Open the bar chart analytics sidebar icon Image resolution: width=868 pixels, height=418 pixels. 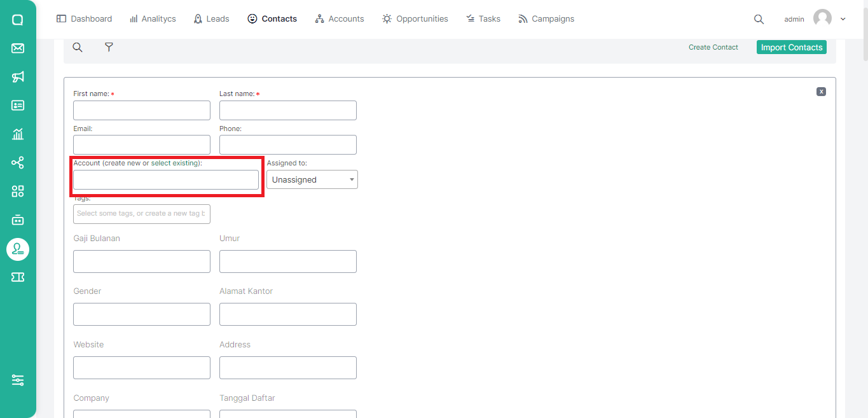pos(18,134)
